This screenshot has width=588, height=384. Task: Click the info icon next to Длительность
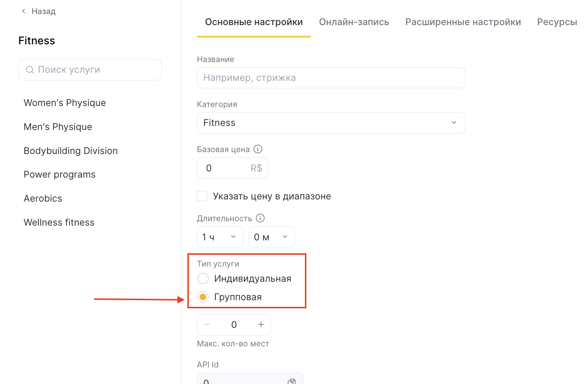click(260, 218)
